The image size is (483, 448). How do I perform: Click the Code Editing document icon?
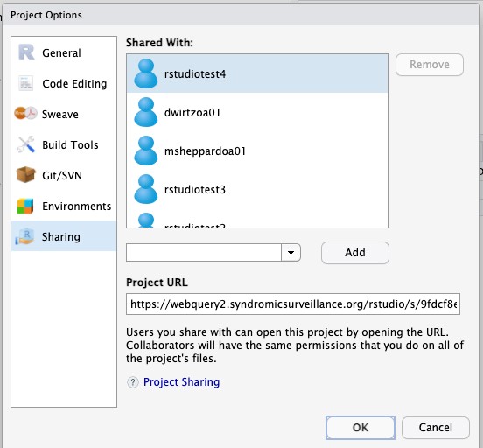tap(25, 83)
